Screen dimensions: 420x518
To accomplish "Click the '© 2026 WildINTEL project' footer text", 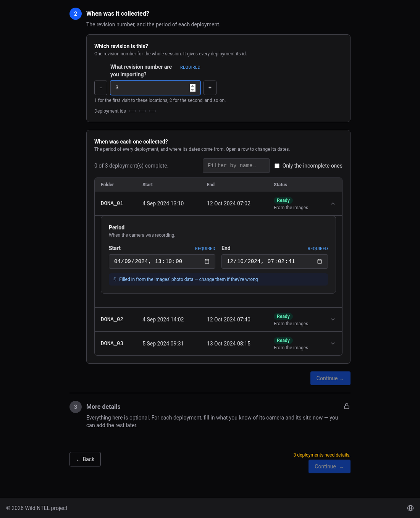I will 37,508.
